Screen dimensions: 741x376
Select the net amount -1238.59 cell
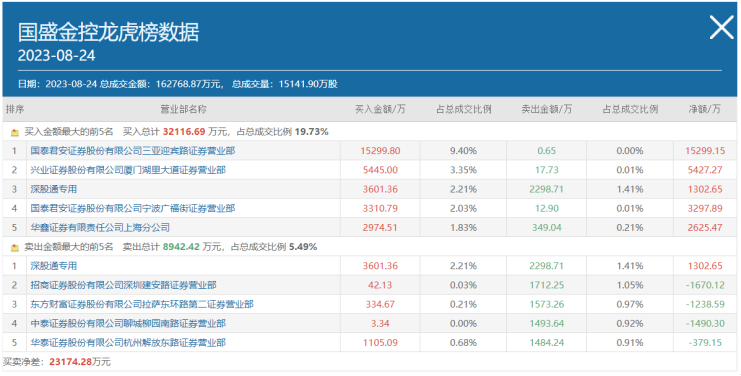pyautogui.click(x=705, y=304)
